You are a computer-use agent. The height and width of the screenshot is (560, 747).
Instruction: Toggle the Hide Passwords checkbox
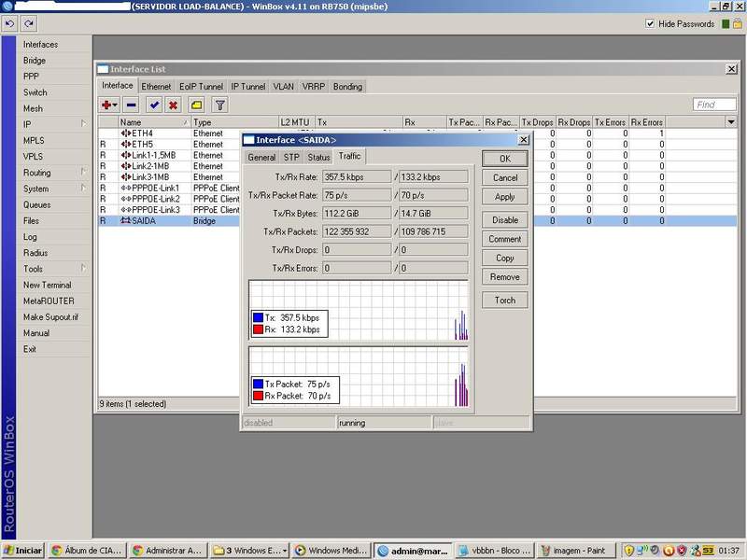point(650,23)
